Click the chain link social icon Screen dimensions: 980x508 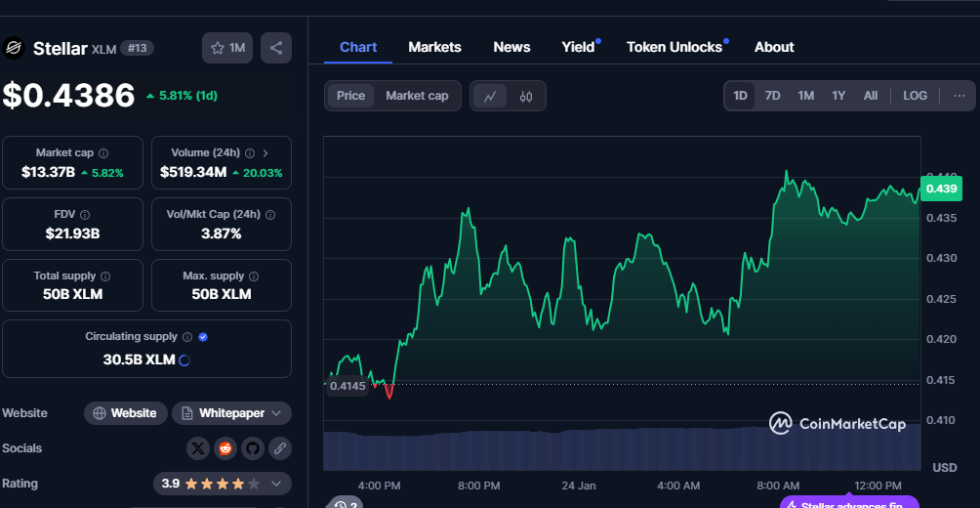pos(280,448)
